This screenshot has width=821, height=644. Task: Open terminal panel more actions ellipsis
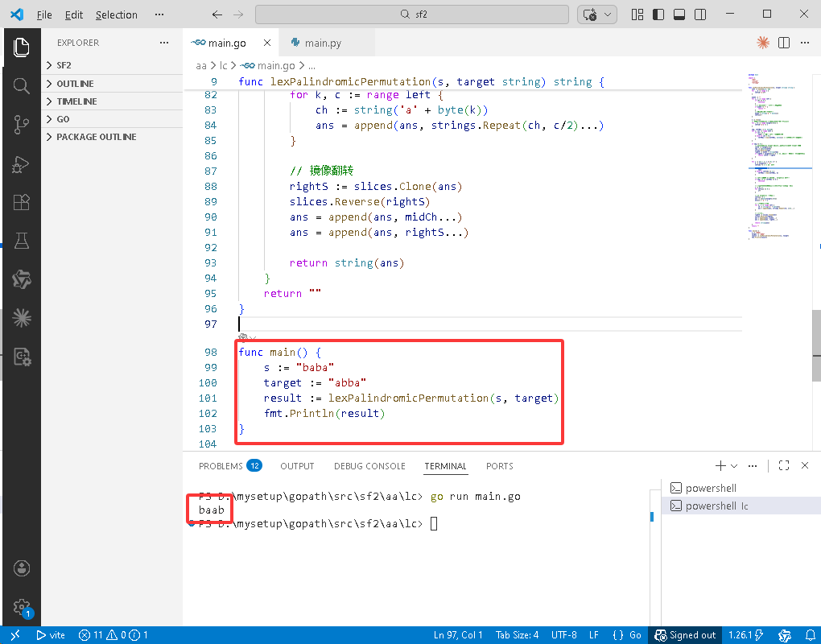click(753, 465)
